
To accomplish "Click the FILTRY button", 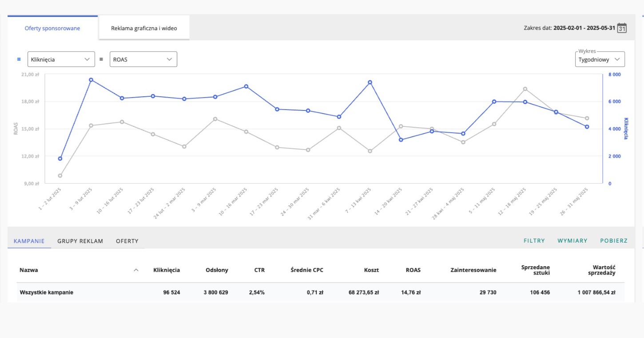I will [x=534, y=241].
